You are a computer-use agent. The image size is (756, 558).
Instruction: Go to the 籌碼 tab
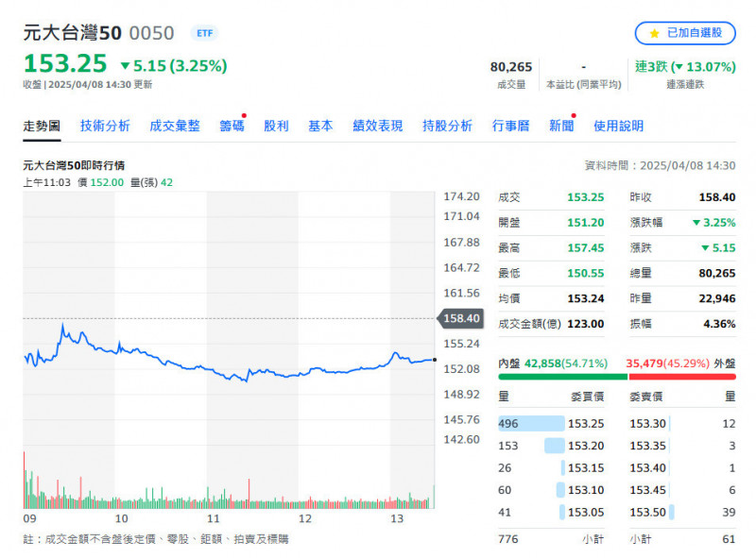pos(232,127)
